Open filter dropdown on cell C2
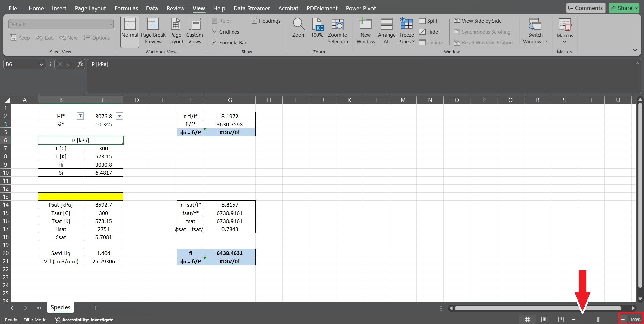This screenshot has width=644, height=324. click(119, 116)
